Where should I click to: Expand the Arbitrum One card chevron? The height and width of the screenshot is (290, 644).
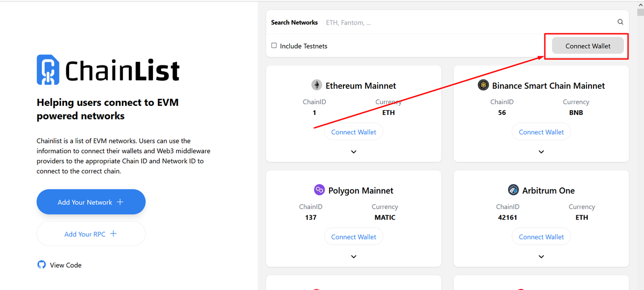(541, 257)
